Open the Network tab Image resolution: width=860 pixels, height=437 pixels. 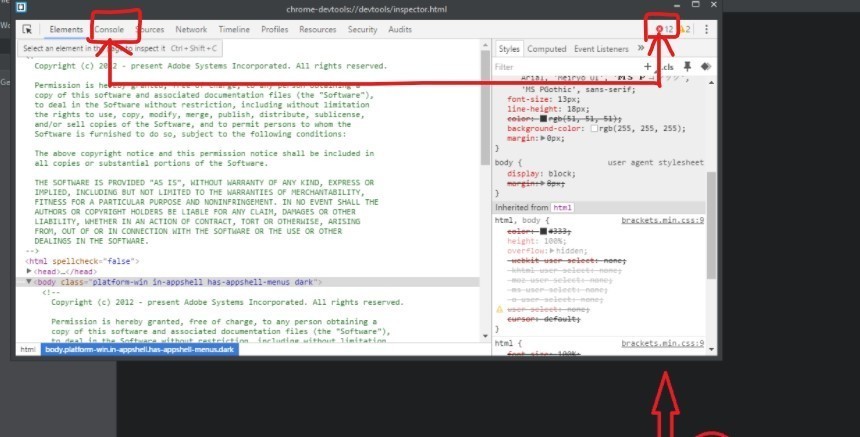[x=191, y=30]
